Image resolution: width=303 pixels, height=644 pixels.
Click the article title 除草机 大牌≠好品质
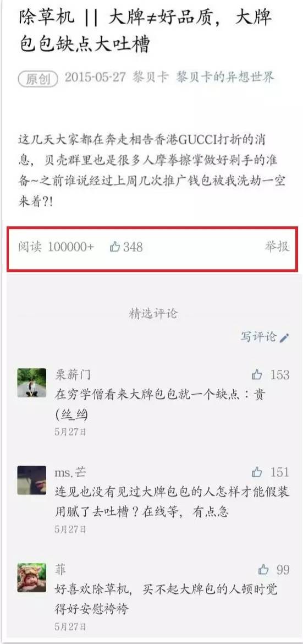145,31
